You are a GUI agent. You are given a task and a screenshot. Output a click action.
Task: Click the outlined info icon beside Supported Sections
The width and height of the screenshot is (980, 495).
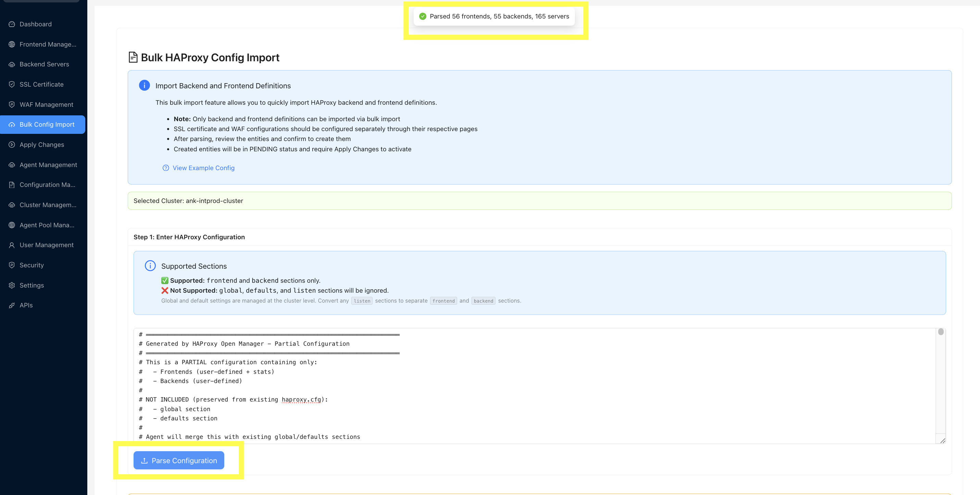click(150, 266)
